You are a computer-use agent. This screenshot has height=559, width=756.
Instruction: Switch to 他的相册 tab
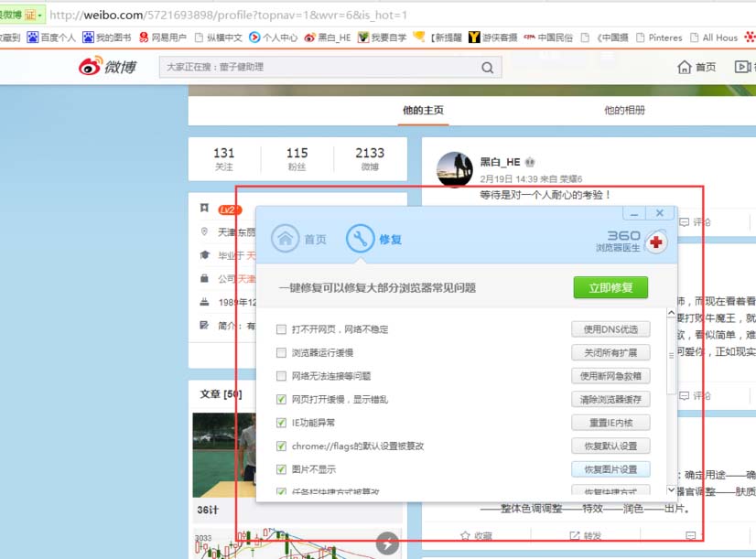pos(624,111)
